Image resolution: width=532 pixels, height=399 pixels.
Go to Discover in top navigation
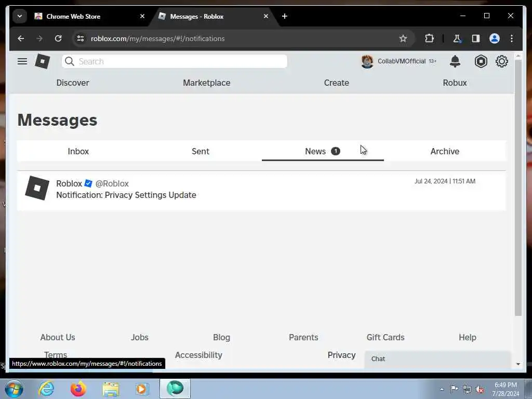click(73, 83)
